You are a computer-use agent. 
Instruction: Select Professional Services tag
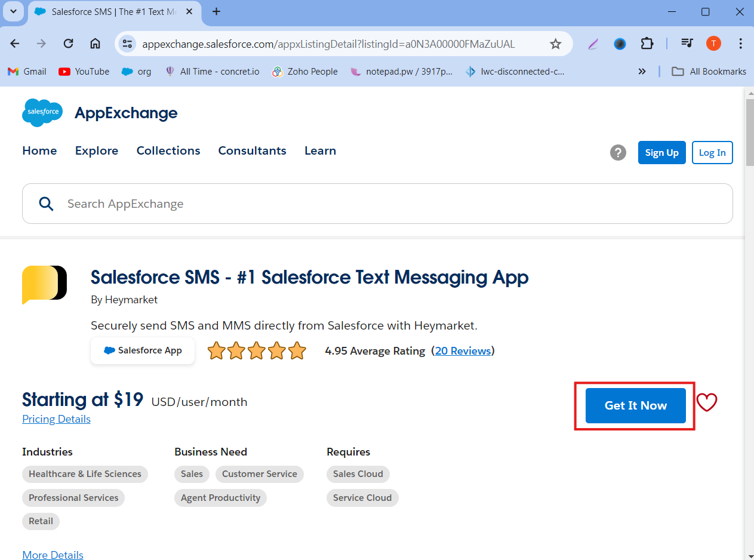[73, 498]
